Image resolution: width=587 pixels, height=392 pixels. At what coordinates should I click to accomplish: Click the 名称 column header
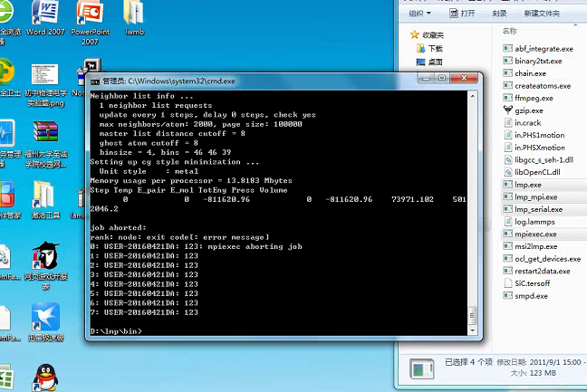coord(509,31)
